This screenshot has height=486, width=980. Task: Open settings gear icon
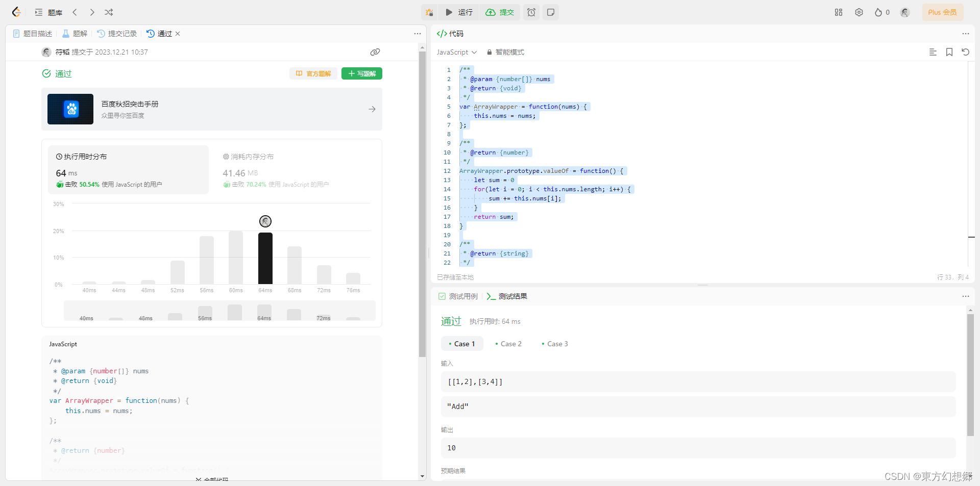(859, 12)
